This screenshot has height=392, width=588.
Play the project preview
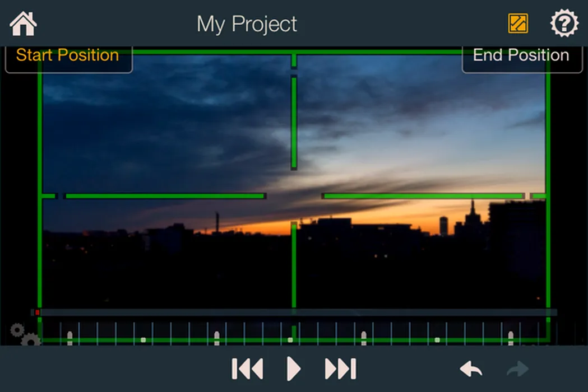(293, 369)
